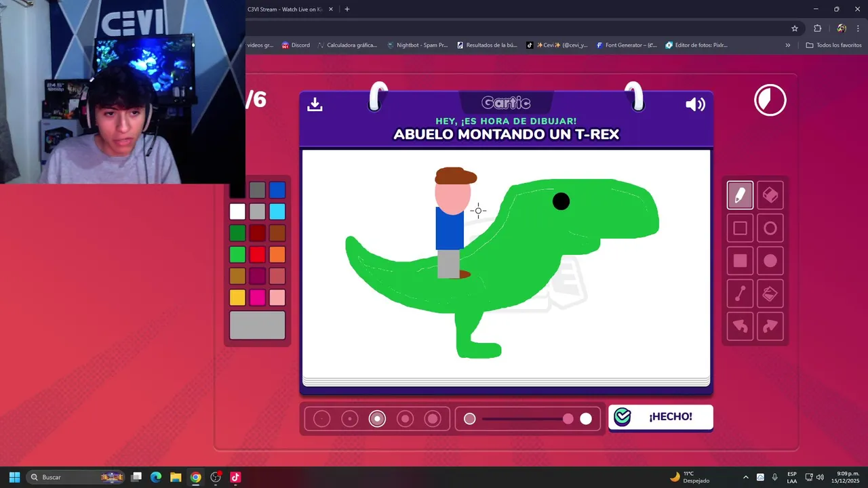The width and height of the screenshot is (868, 488).
Task: Pick the black color swatch
Action: (237, 190)
